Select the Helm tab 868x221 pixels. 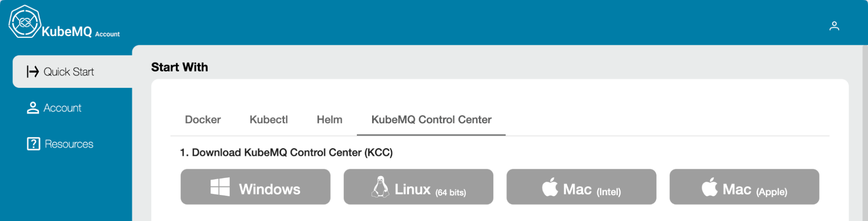[329, 120]
